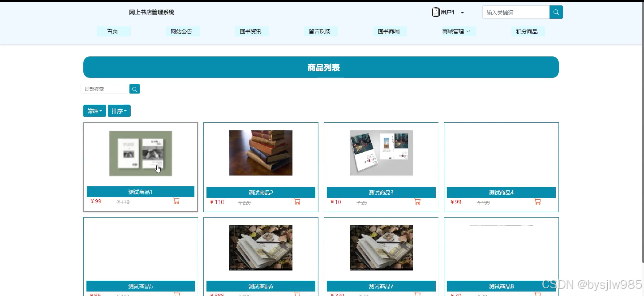Click the 测试商品5 title
644x296 pixels.
[x=141, y=286]
